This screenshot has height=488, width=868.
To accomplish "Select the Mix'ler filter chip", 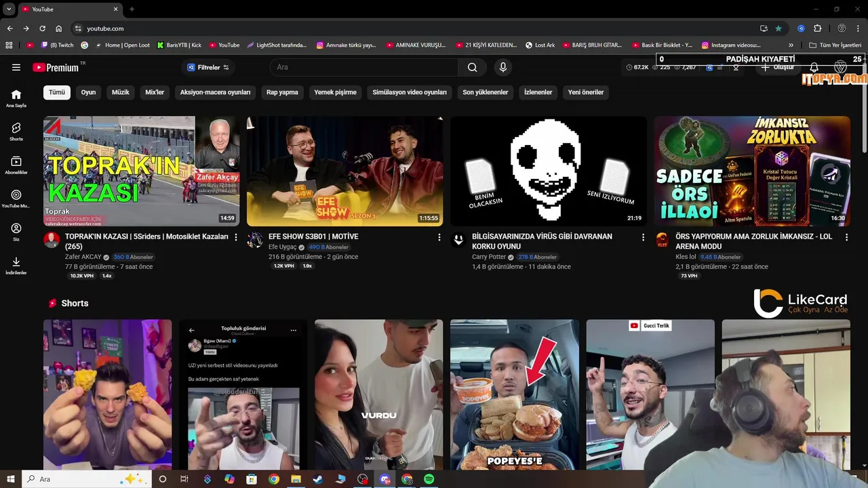I will click(x=155, y=92).
